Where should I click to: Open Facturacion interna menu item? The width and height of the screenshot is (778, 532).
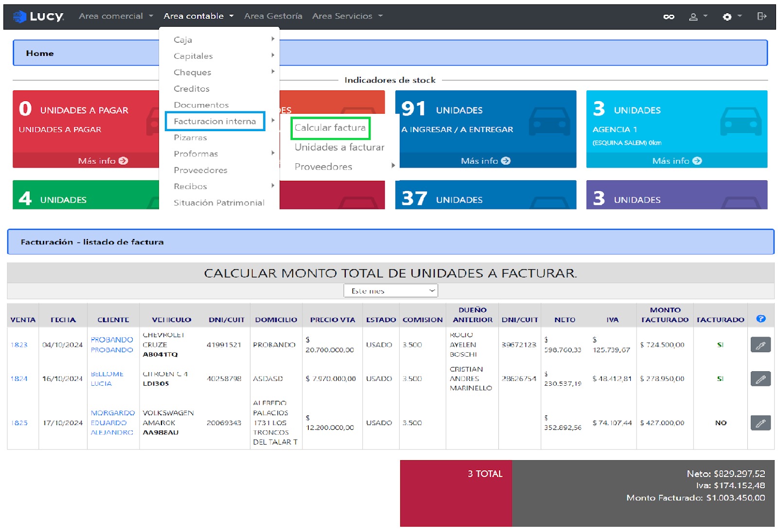215,121
